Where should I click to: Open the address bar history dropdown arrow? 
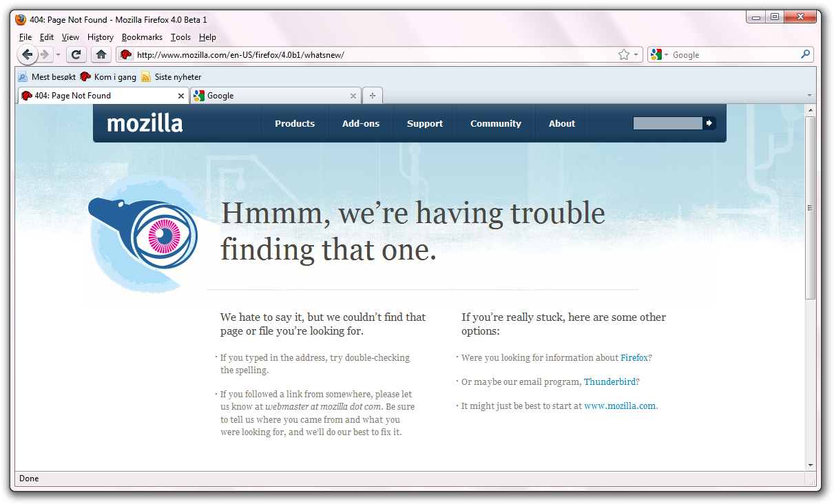pos(636,54)
